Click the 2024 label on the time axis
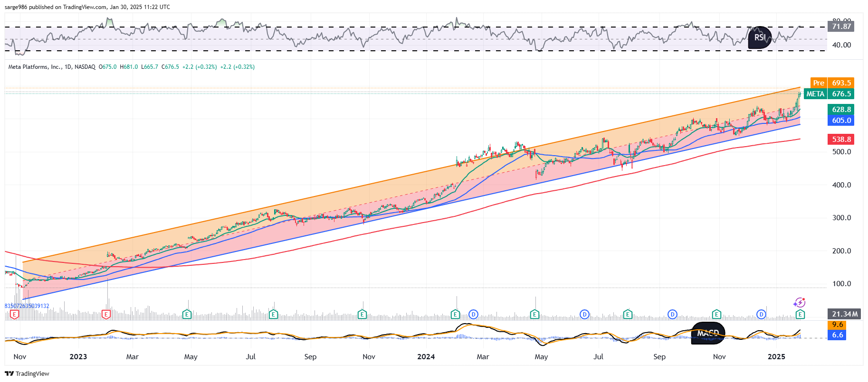Screen dimensions: 868x382 (x=426, y=357)
